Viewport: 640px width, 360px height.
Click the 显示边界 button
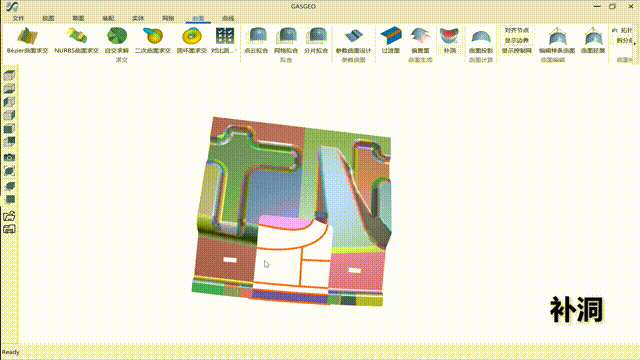pos(516,40)
